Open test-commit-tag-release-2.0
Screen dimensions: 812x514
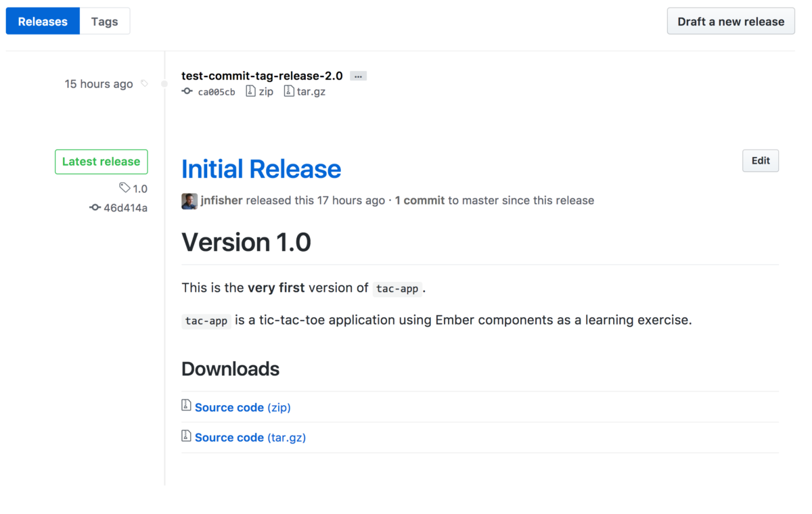(262, 76)
